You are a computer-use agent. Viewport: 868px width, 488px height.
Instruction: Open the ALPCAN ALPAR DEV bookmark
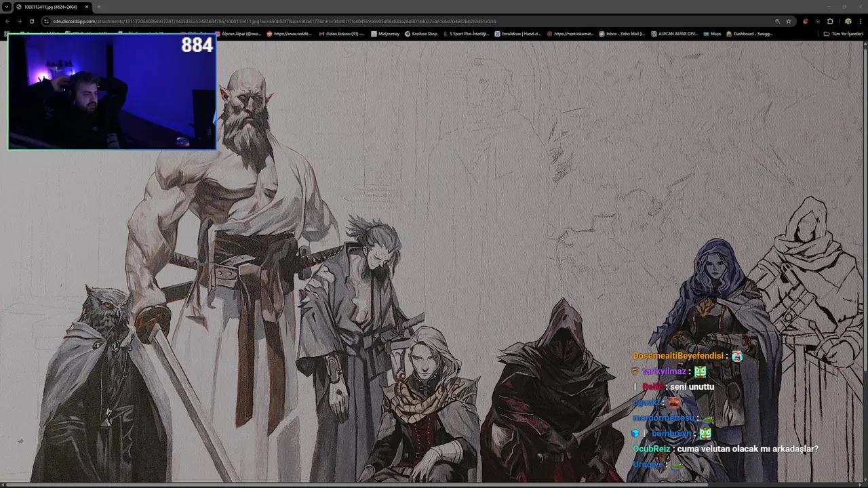675,33
